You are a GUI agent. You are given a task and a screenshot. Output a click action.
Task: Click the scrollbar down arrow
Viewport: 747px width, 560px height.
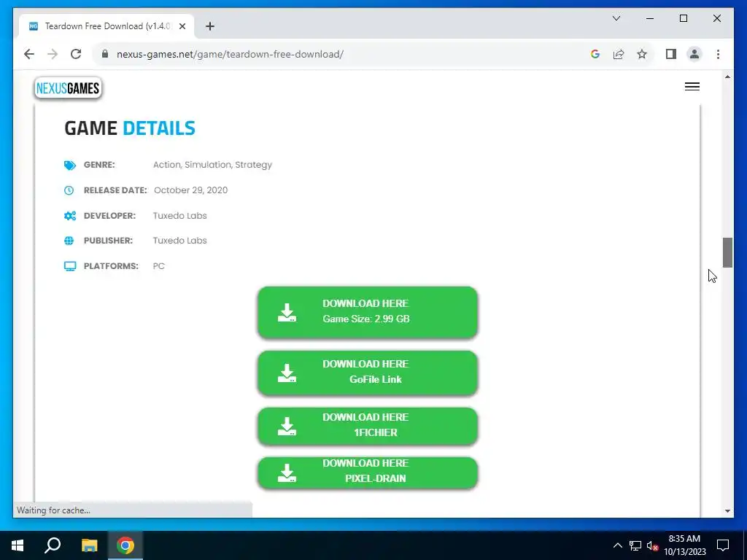tap(727, 511)
